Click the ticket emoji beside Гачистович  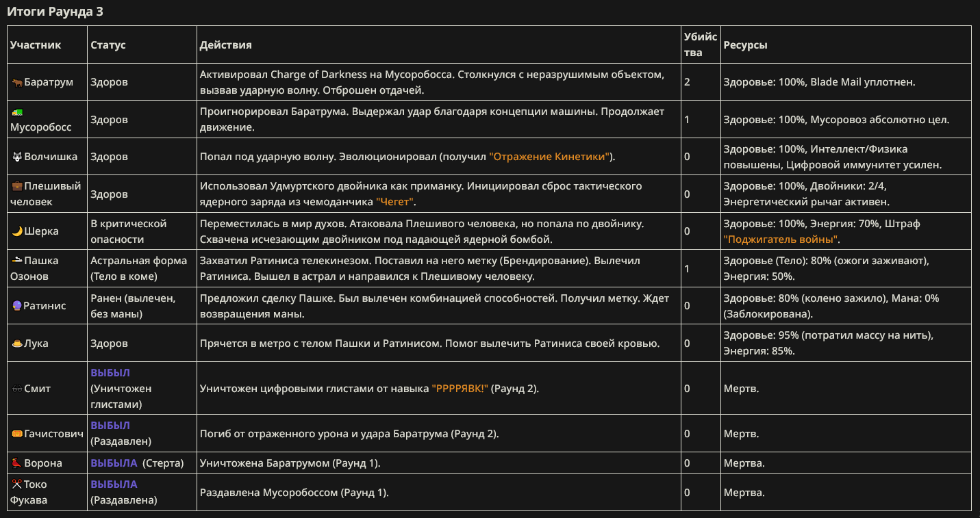coord(17,434)
